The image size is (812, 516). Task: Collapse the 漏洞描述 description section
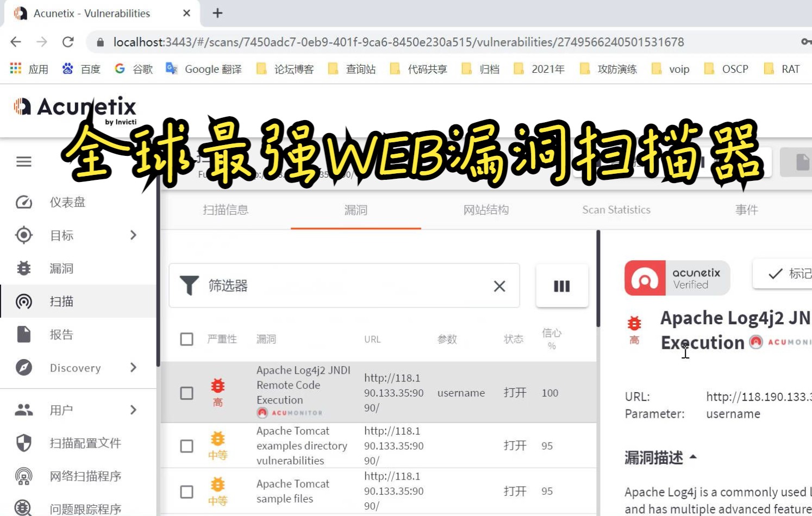694,457
